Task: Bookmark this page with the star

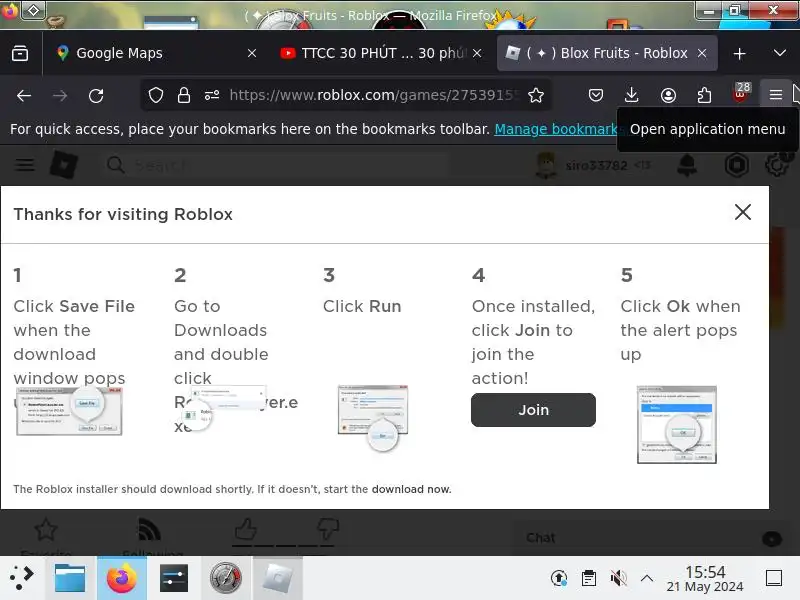Action: [x=536, y=95]
